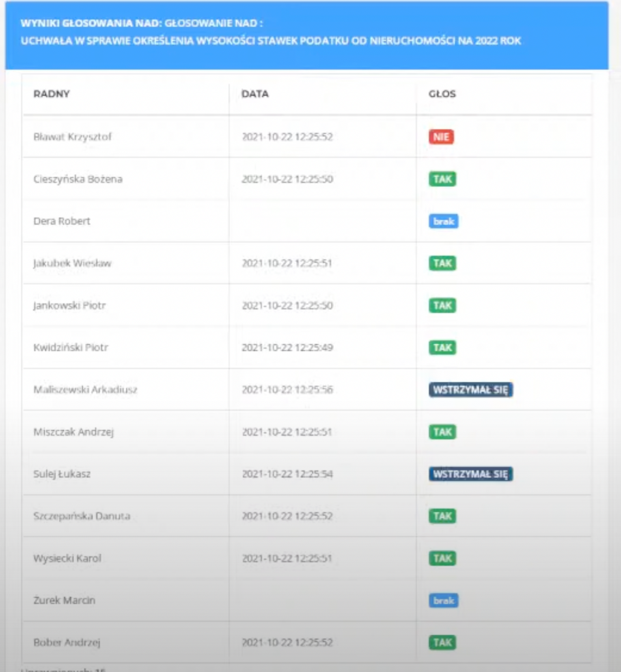Viewport: 621px width, 672px height.
Task: Click the TAK badge in Wysiecki Karol's row
Action: 442,558
